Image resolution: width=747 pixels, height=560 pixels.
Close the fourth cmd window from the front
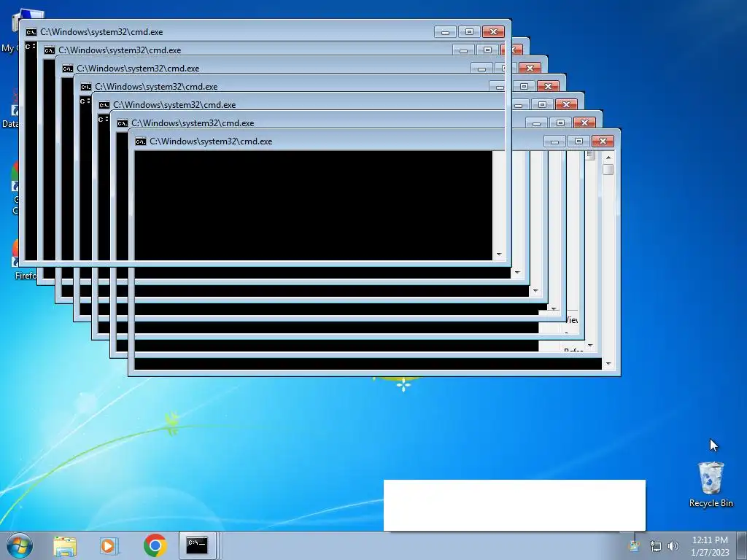(548, 86)
